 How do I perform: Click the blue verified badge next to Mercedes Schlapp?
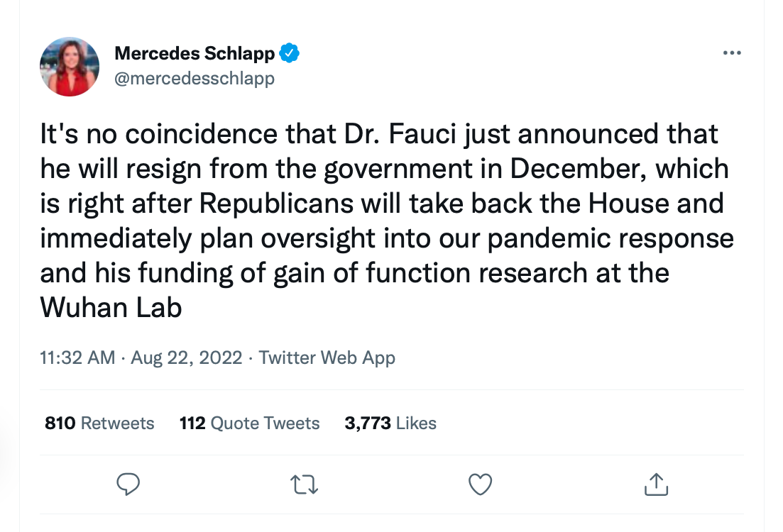(x=290, y=52)
